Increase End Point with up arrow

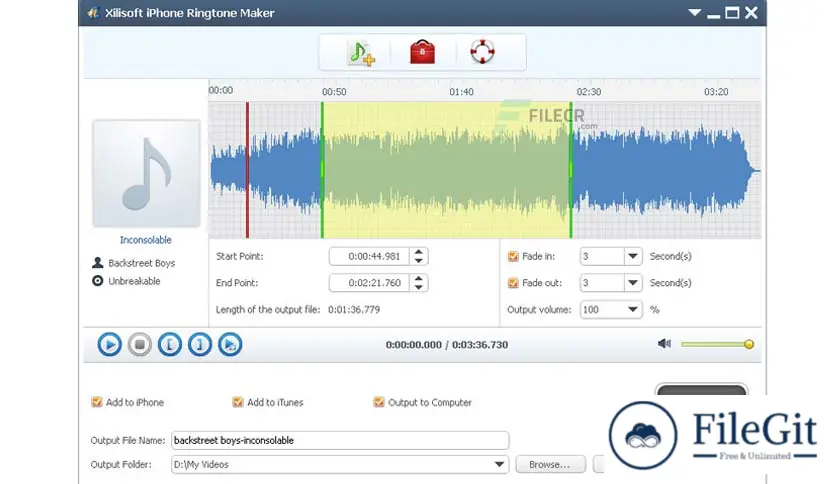(419, 279)
